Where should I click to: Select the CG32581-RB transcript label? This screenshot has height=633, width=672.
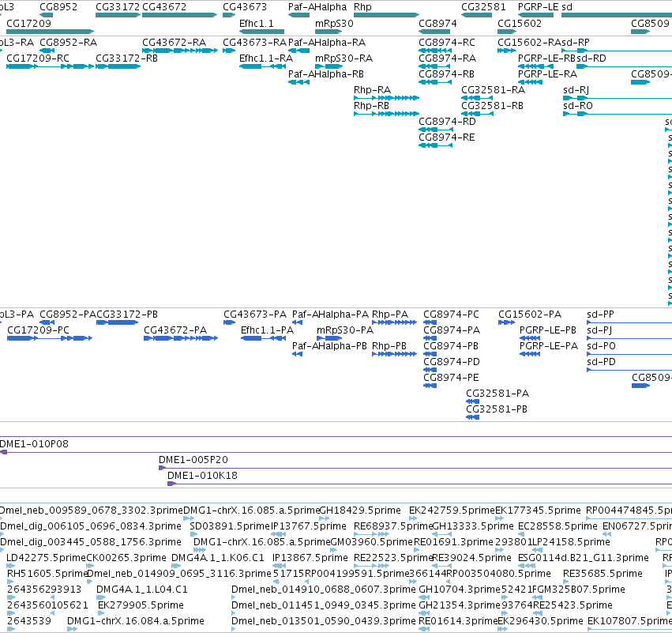click(x=493, y=106)
